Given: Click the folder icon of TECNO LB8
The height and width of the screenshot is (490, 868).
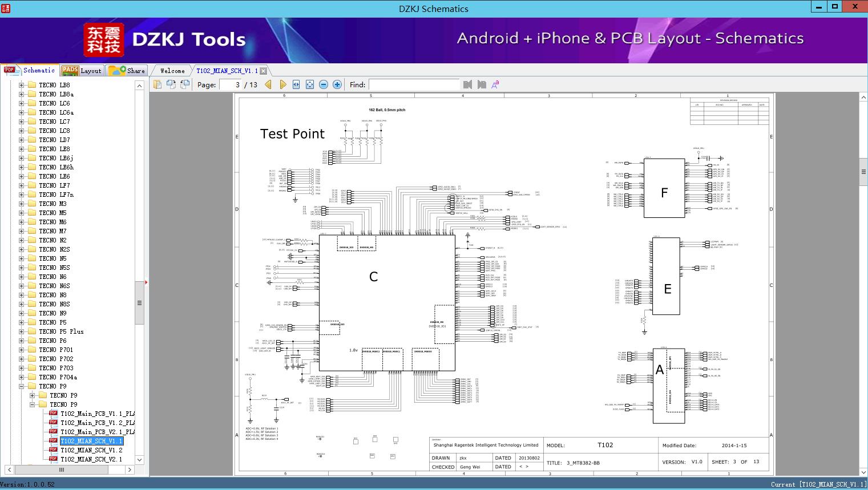Looking at the screenshot, I should pyautogui.click(x=32, y=85).
